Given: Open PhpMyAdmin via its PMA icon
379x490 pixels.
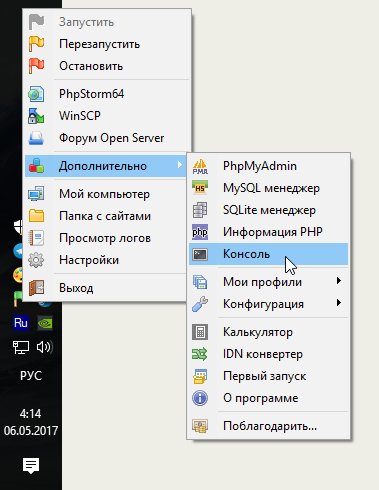Looking at the screenshot, I should click(200, 166).
